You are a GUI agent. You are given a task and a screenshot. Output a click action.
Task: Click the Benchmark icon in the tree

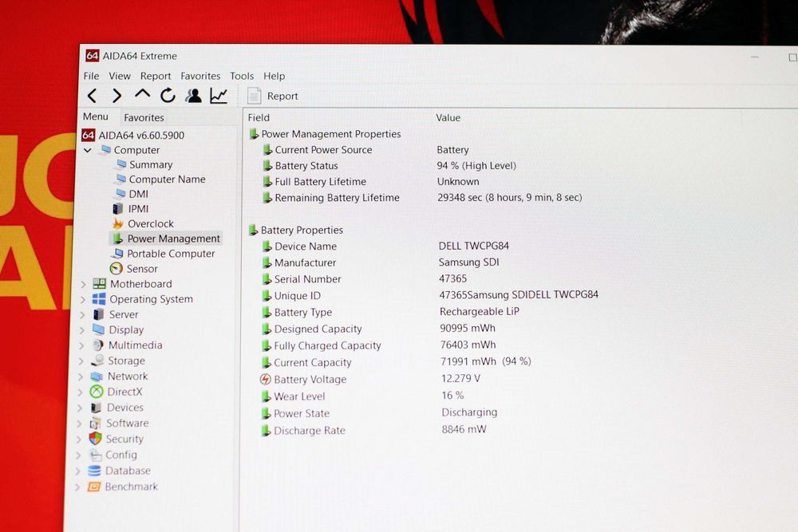coord(93,487)
